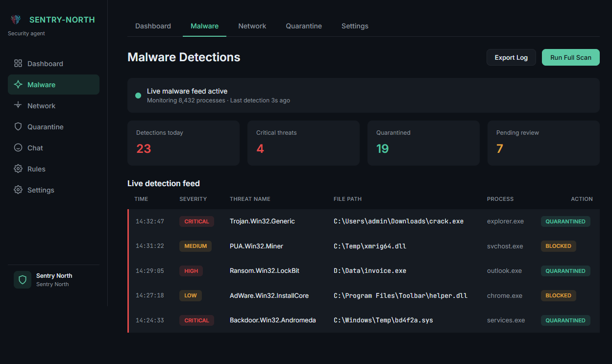Viewport: 612px width, 364px height.
Task: Click the CRITICAL badge on Trojan.Win32.Generic row
Action: [x=196, y=221]
